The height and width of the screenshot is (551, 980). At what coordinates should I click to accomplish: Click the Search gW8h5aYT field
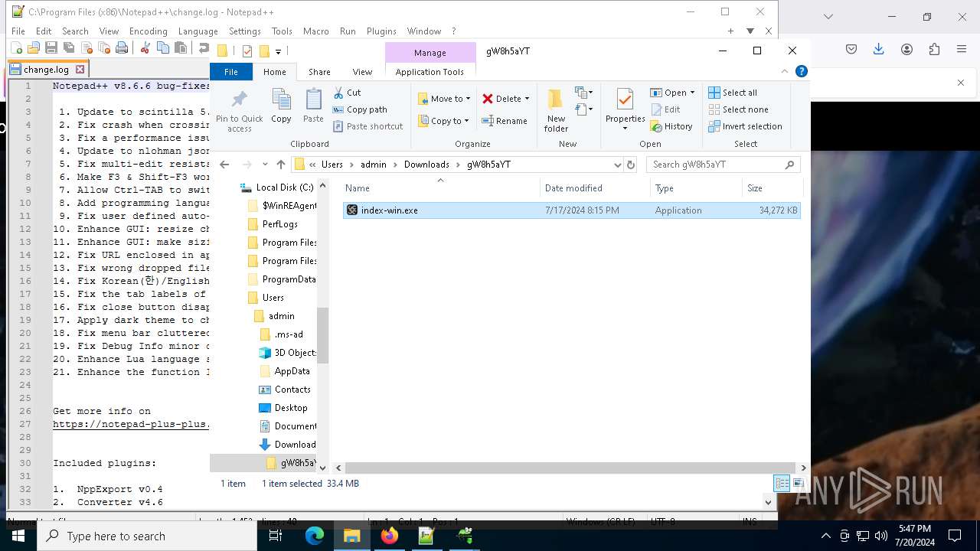click(724, 165)
